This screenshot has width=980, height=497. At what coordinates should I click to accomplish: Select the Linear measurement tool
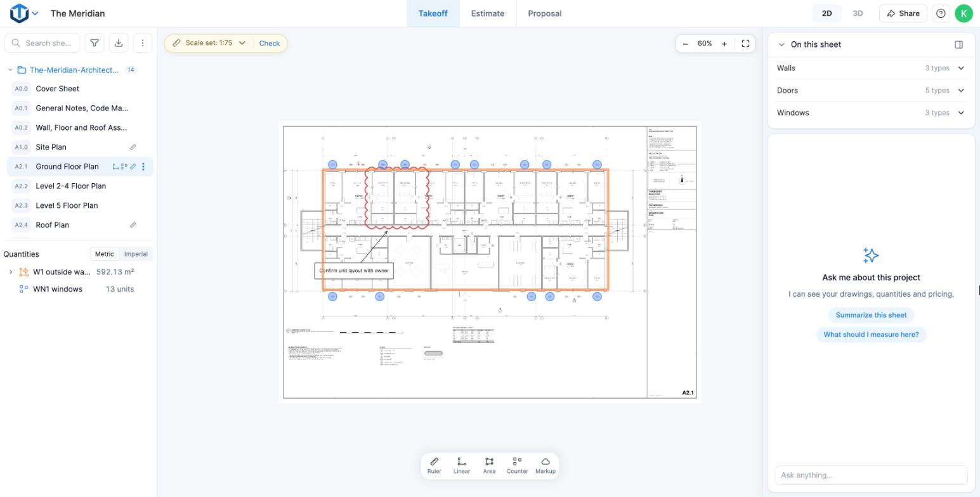(x=462, y=465)
